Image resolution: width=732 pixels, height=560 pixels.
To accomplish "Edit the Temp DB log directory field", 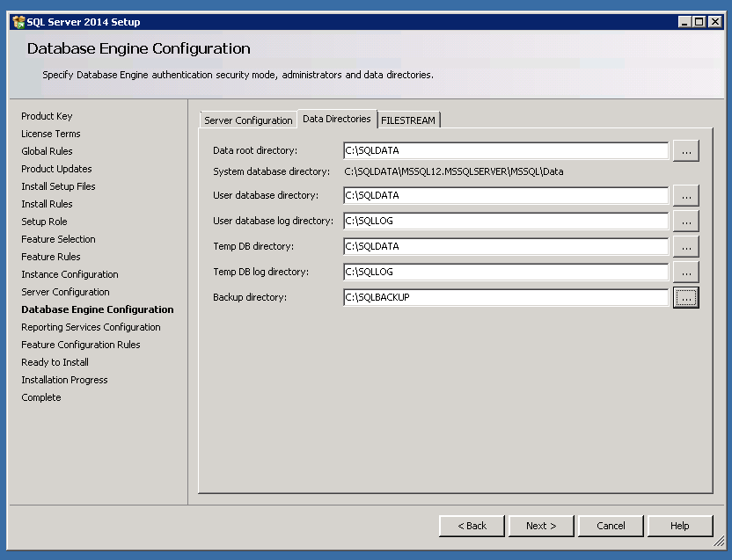I will (506, 272).
